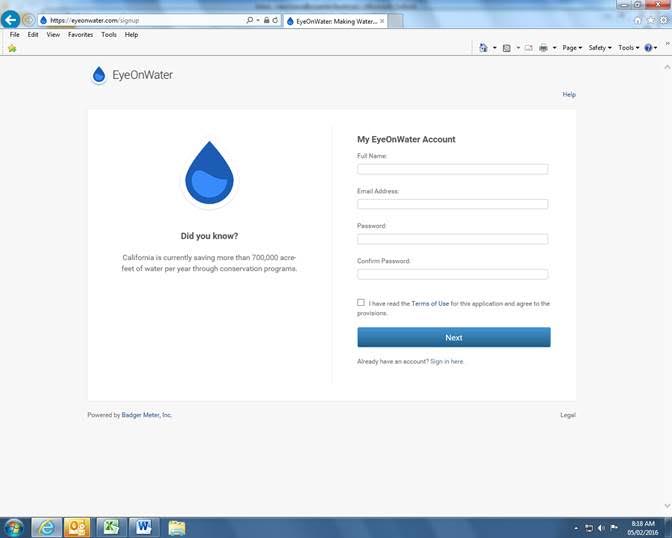
Task: Open the Page dropdown on command bar
Action: click(572, 48)
